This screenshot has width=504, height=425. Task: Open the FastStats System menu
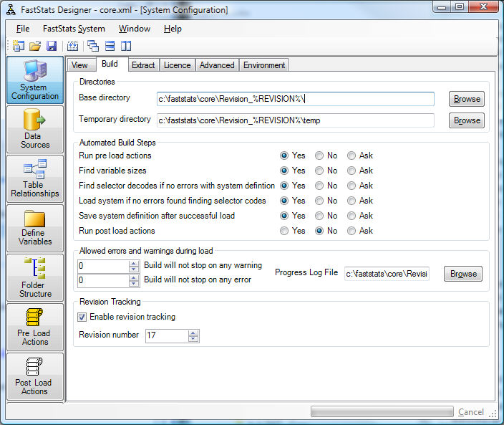tap(74, 29)
